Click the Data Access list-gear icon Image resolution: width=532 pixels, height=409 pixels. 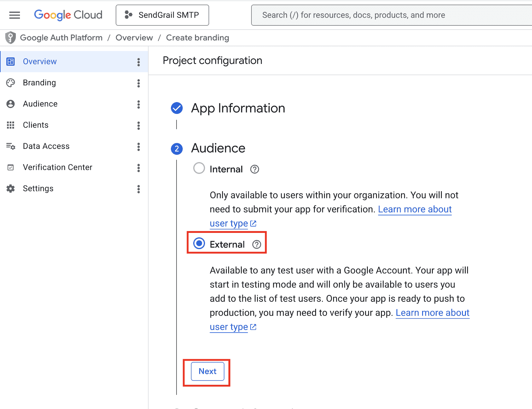point(11,147)
